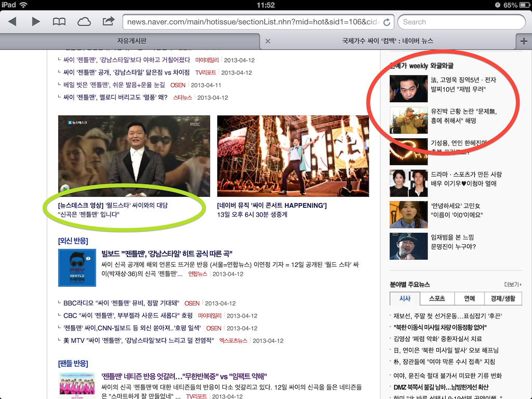Open the [팬들 반응] section heading

coord(73,364)
